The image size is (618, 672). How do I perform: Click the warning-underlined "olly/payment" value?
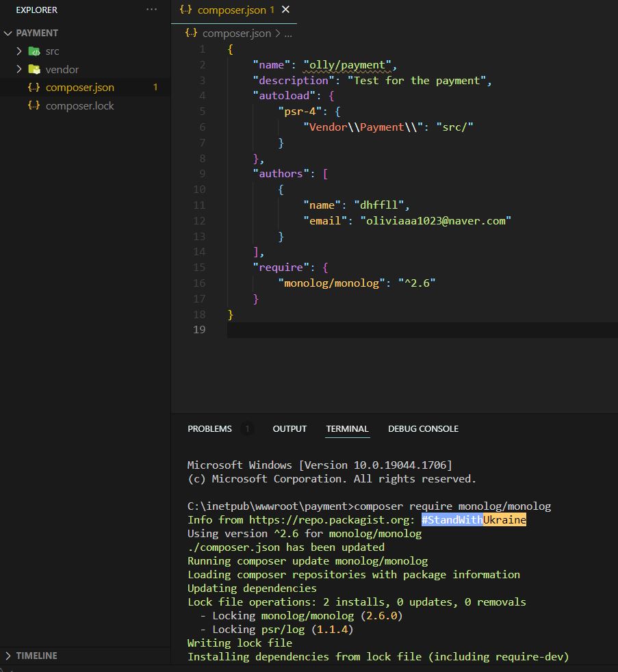coord(347,65)
